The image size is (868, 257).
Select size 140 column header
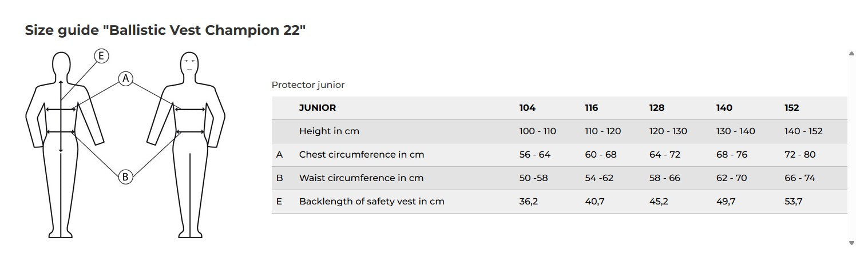pos(724,107)
